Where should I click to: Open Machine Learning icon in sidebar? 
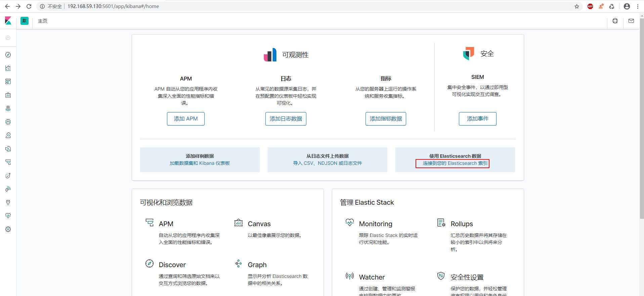(8, 122)
